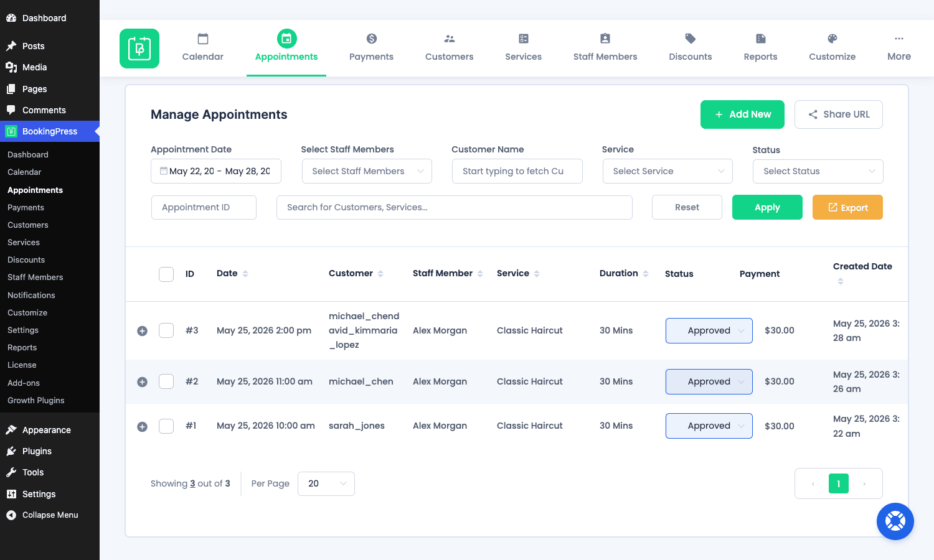Screen dimensions: 934x560
Task: Open License in BookingPress submenu
Action: tap(22, 365)
